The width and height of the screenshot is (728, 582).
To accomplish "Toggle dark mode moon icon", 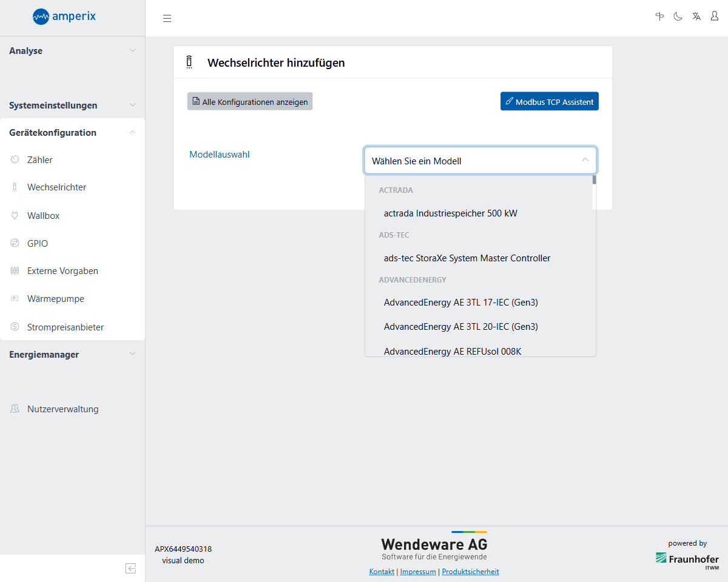I will click(678, 17).
